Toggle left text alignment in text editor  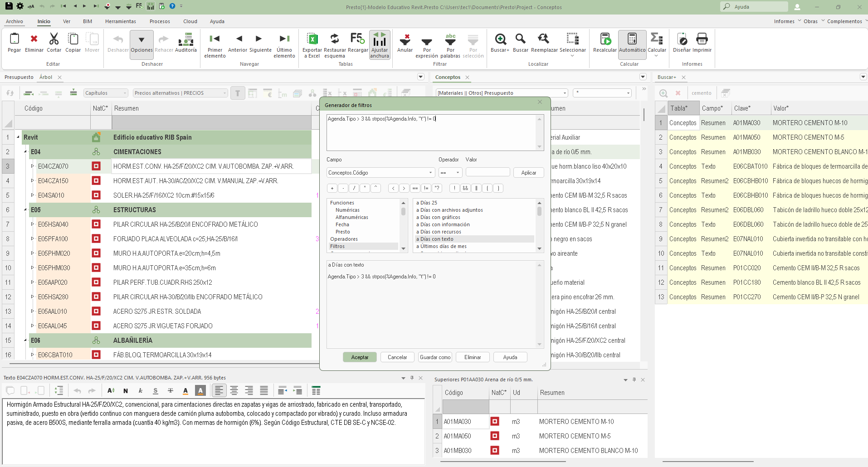(219, 390)
